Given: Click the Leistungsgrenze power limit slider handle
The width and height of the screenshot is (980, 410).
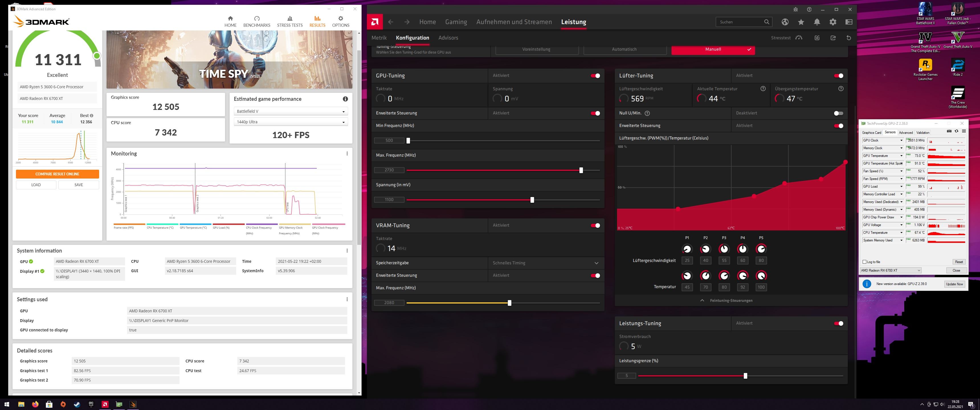Looking at the screenshot, I should coord(745,376).
